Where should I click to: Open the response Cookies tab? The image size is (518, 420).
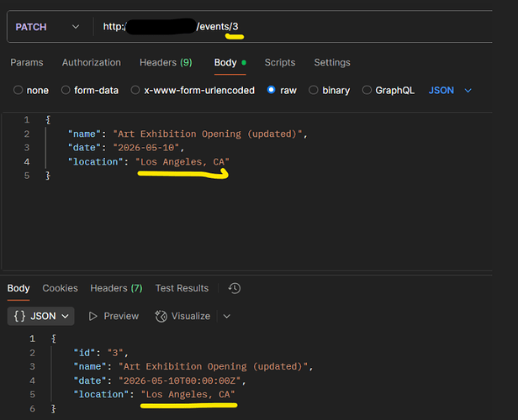point(61,288)
